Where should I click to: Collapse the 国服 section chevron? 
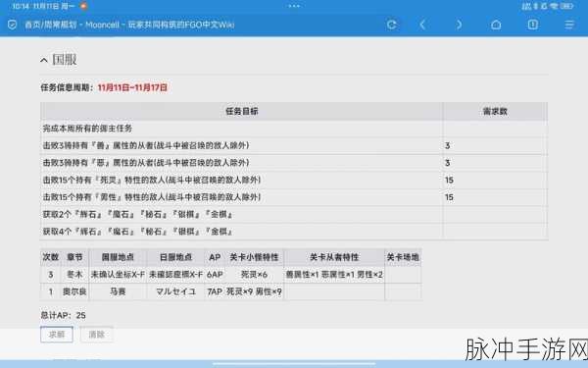click(x=44, y=60)
